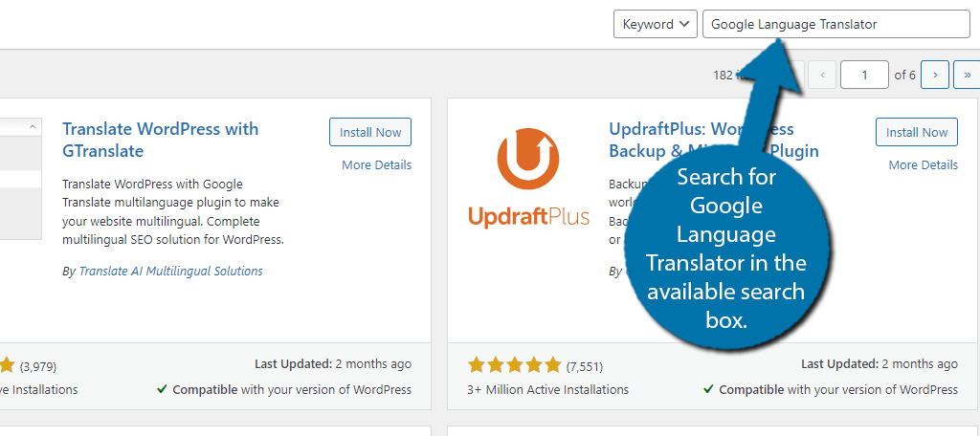980x436 pixels.
Task: Click GTranslate Last Updated 2 months ago
Action: point(333,363)
